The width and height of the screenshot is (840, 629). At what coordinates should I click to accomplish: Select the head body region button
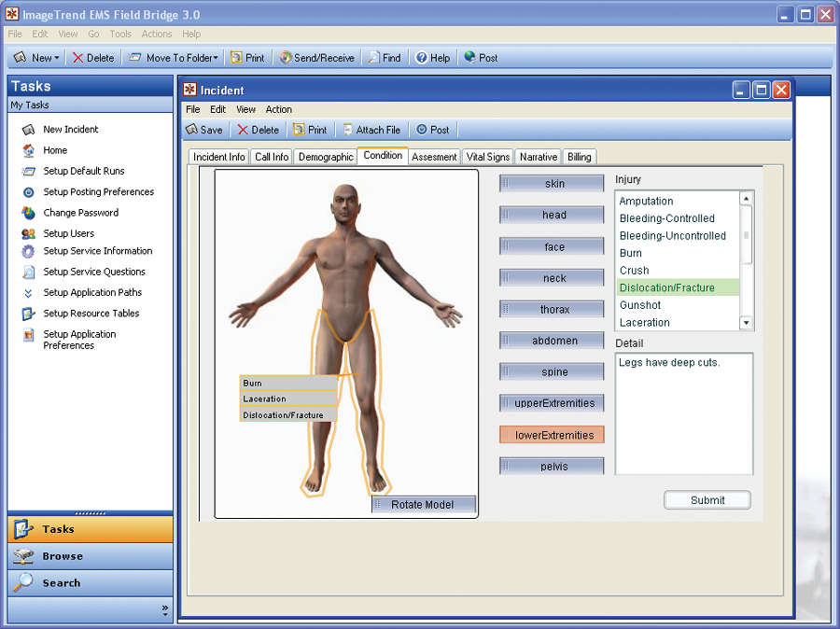(553, 216)
